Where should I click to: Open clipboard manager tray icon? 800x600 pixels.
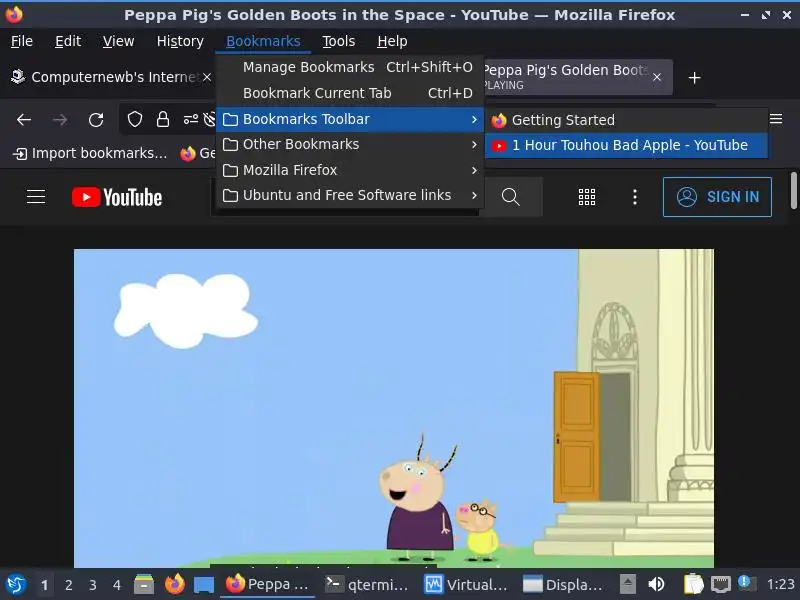693,584
